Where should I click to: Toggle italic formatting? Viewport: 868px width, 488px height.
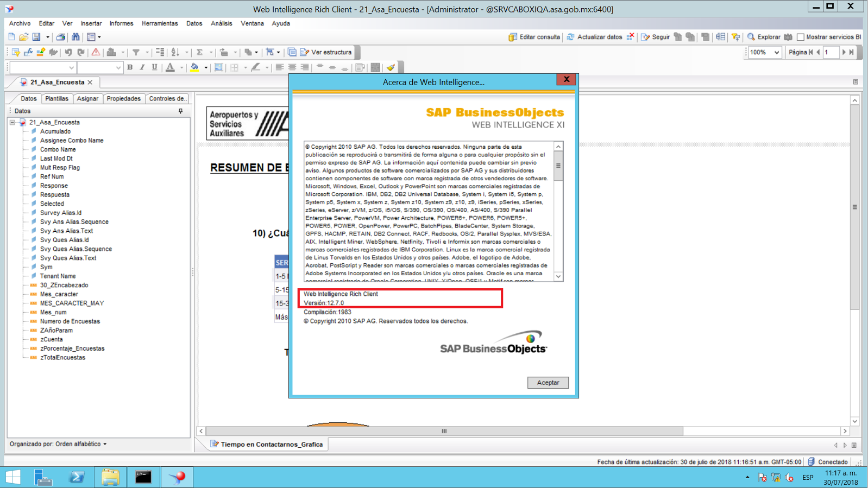click(142, 67)
